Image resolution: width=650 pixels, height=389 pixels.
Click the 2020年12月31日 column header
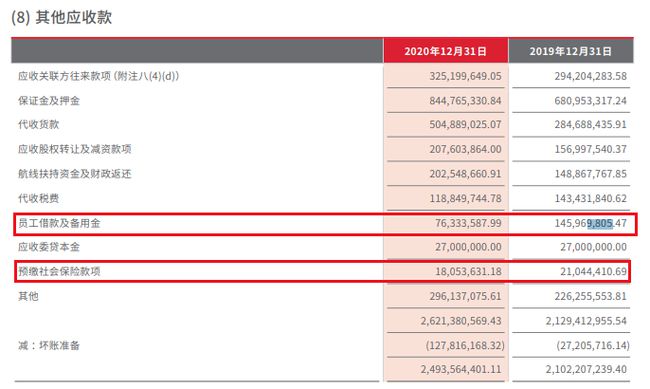[446, 51]
